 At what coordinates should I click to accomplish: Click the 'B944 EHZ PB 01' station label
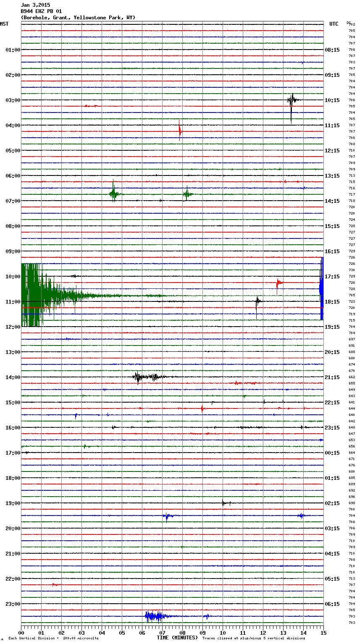click(41, 11)
